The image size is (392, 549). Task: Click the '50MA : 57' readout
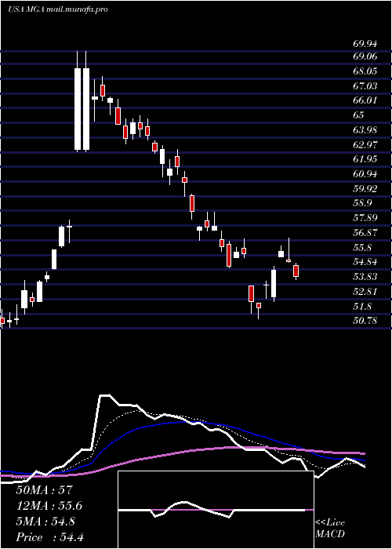[x=45, y=490]
